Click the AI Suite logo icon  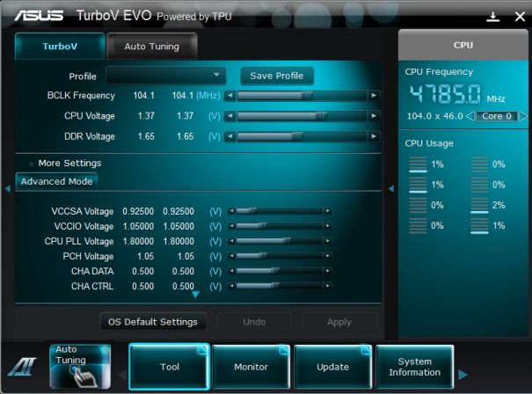(x=22, y=367)
